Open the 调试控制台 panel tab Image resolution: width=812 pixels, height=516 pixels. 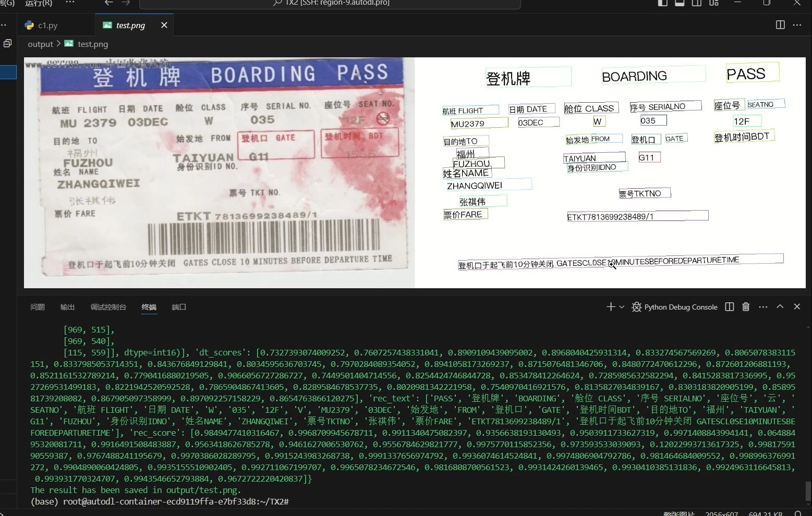click(x=108, y=307)
